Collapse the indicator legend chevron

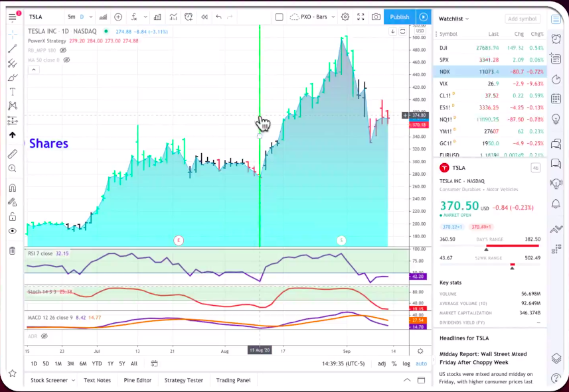coord(34,69)
